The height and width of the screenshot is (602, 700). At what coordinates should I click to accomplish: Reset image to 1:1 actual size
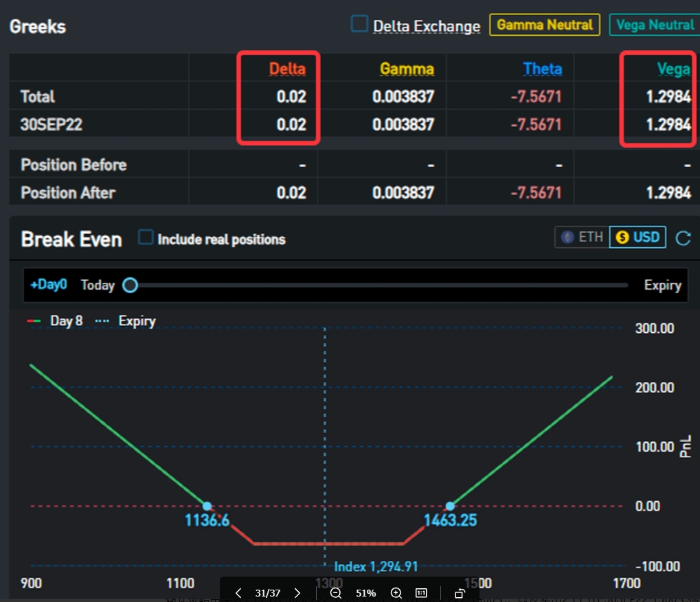point(421,593)
